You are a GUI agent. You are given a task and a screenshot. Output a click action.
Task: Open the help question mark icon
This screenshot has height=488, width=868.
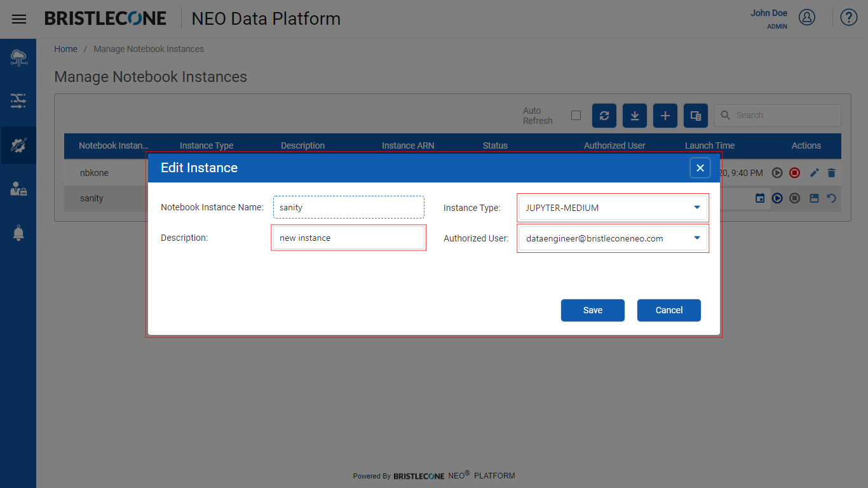point(849,17)
